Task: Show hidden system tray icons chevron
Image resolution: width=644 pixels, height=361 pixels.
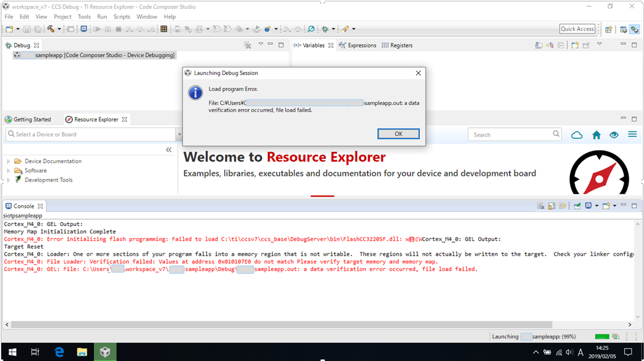Action: click(x=536, y=352)
